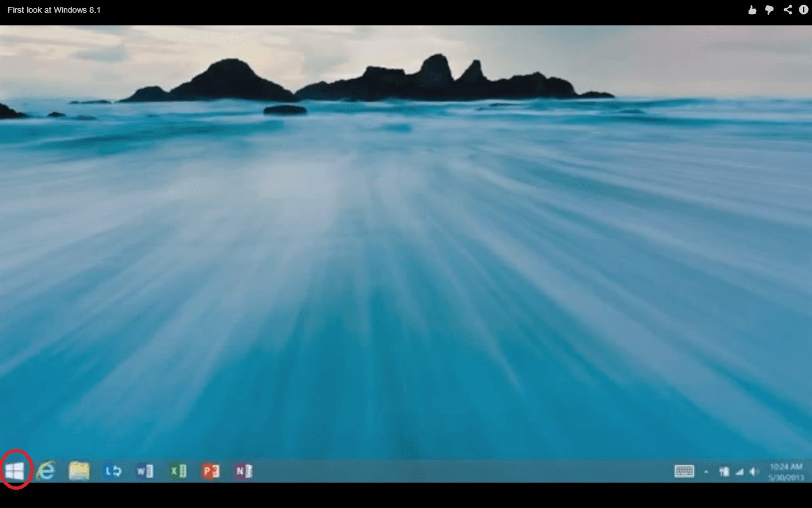Image resolution: width=812 pixels, height=508 pixels.
Task: Click the Windows Start button
Action: tap(15, 471)
